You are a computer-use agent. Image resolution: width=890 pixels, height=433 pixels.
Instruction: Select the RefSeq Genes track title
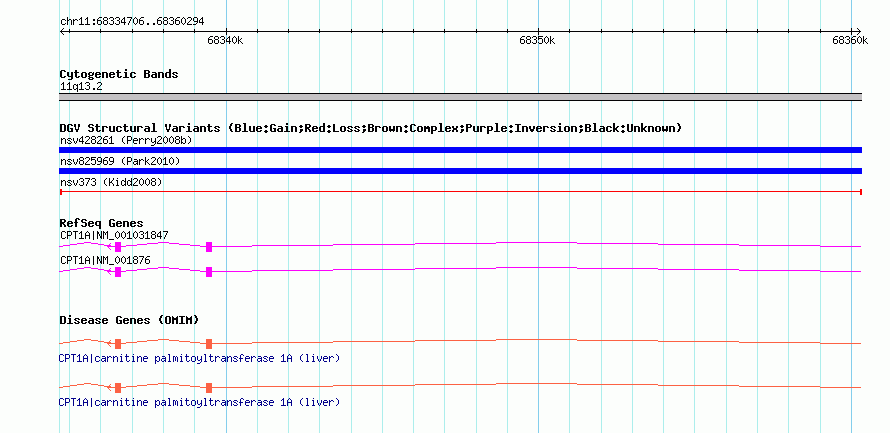(x=102, y=223)
